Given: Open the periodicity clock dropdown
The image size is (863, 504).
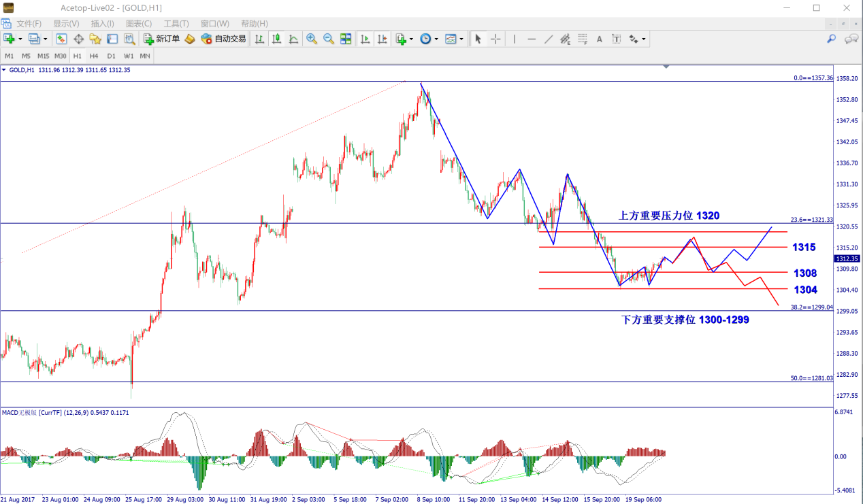Looking at the screenshot, I should click(x=436, y=39).
